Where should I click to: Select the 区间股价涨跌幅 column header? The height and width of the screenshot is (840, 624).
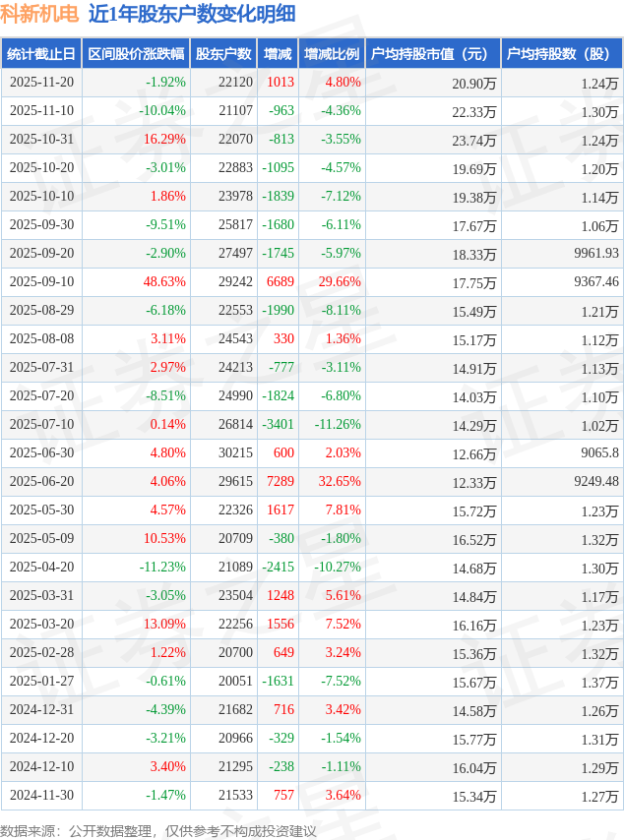[x=135, y=54]
